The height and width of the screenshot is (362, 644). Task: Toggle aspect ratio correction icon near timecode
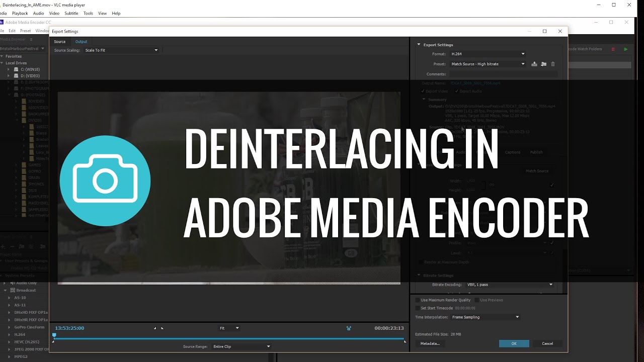(348, 328)
